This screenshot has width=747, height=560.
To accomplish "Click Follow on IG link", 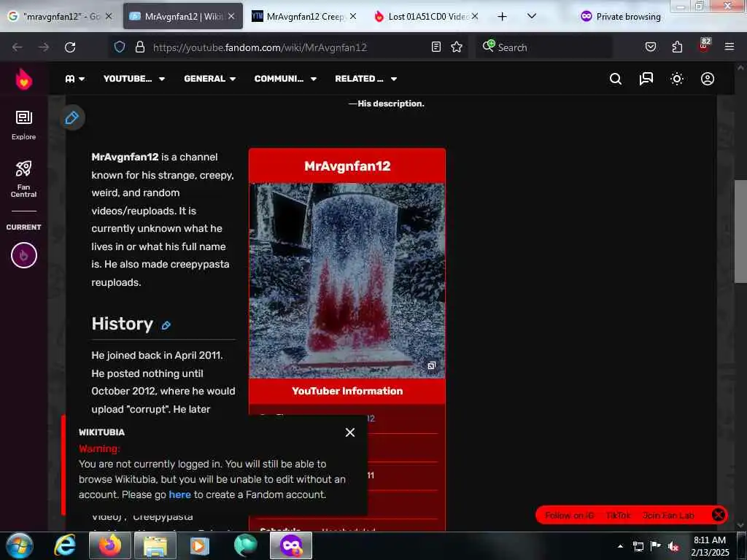I will [569, 516].
